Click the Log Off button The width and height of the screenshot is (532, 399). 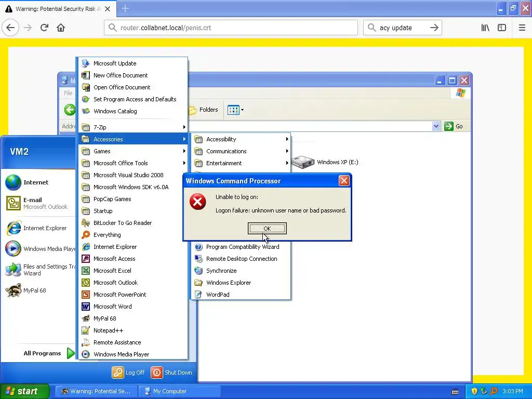[x=128, y=372]
